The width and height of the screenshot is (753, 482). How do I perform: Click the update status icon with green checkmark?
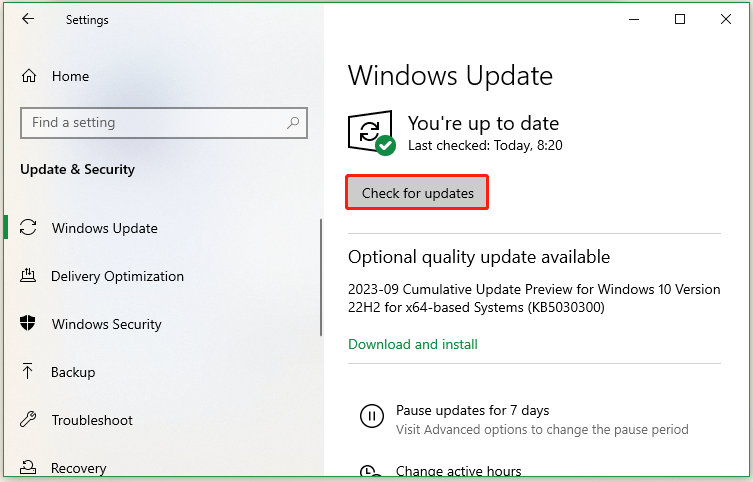[372, 133]
